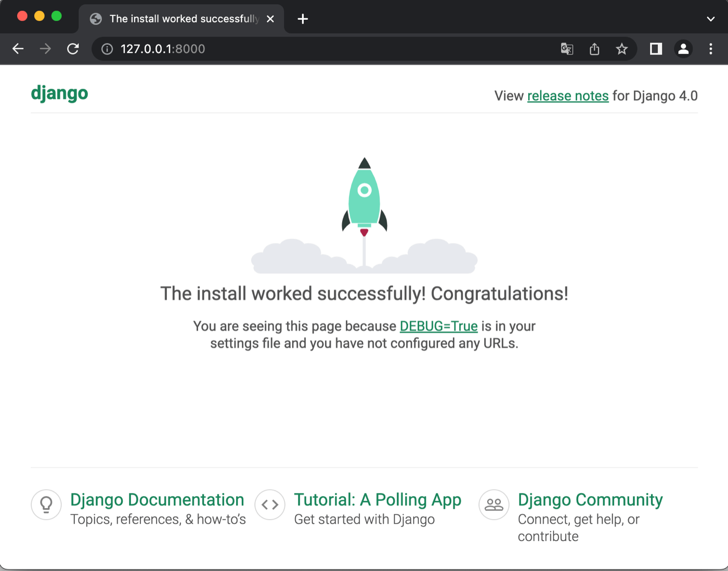728x571 pixels.
Task: Click the lightbulb documentation icon
Action: pyautogui.click(x=46, y=504)
